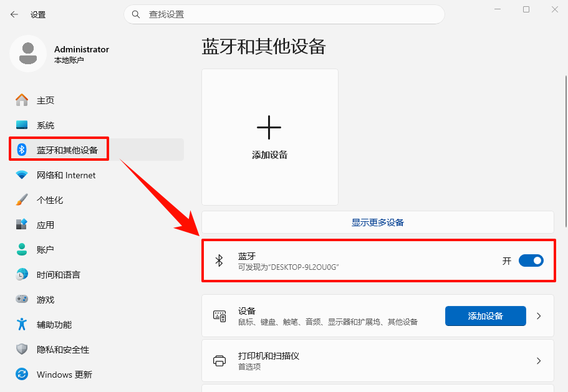Click the 应用 apps icon
Image resolution: width=568 pixels, height=392 pixels.
[22, 224]
